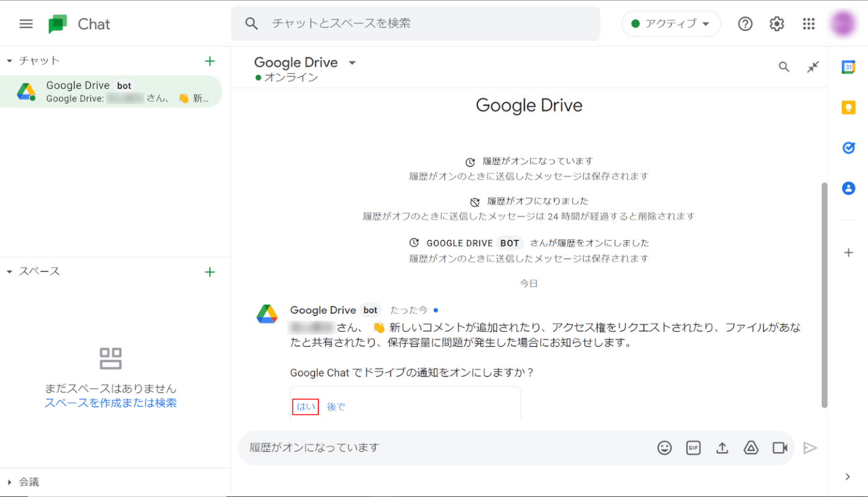Click 後で to postpone notifications

336,407
